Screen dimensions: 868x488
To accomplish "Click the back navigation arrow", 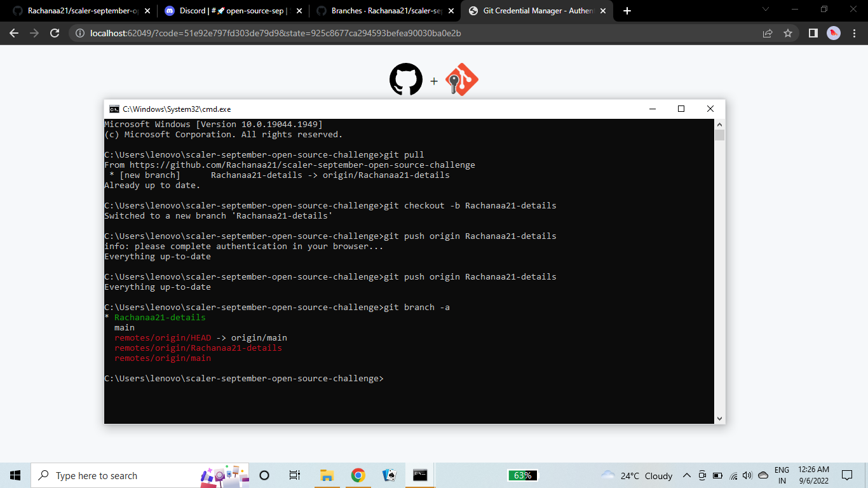I will click(x=13, y=33).
